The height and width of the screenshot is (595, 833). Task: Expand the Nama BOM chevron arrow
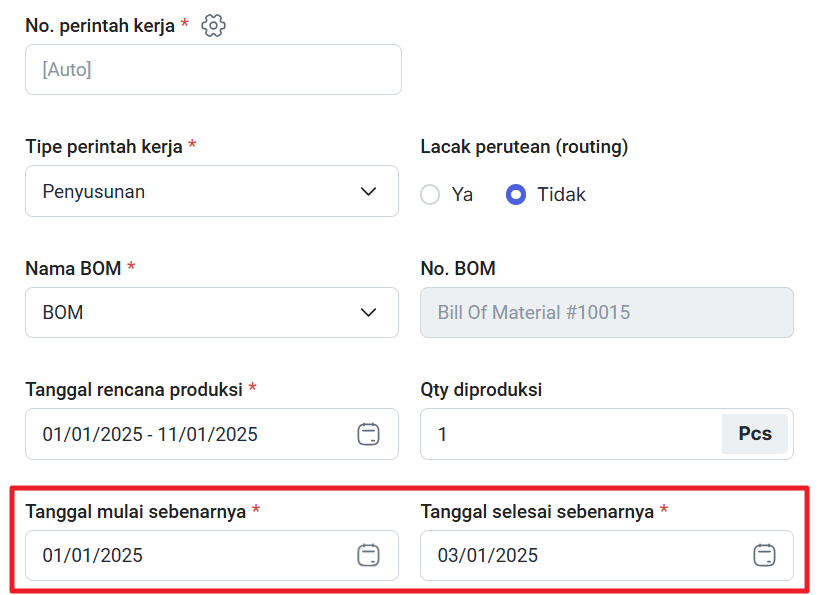coord(368,312)
